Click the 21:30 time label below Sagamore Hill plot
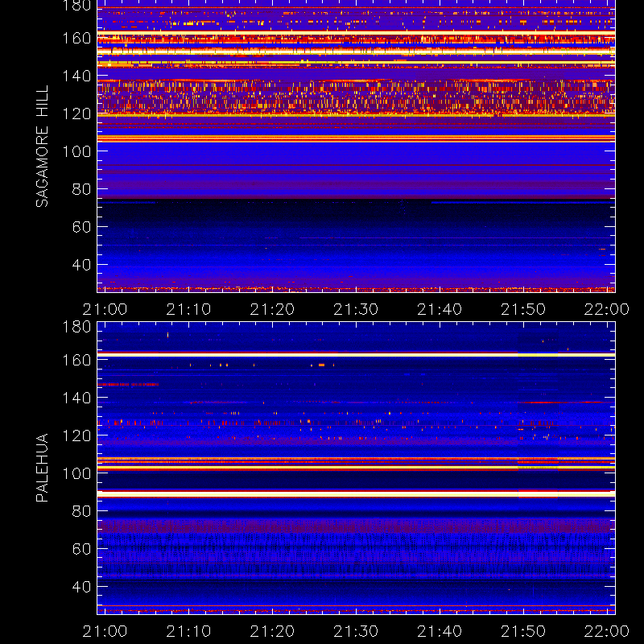 (x=356, y=309)
